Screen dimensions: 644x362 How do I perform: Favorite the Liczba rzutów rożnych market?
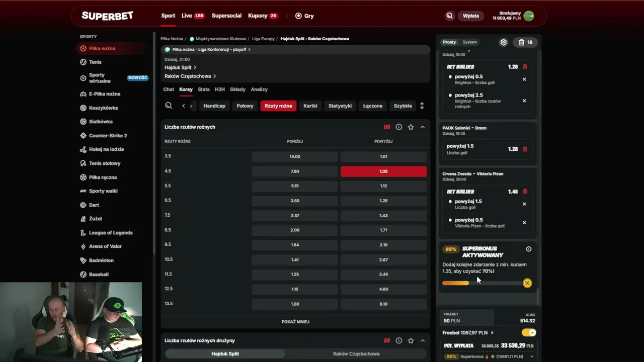pyautogui.click(x=411, y=127)
